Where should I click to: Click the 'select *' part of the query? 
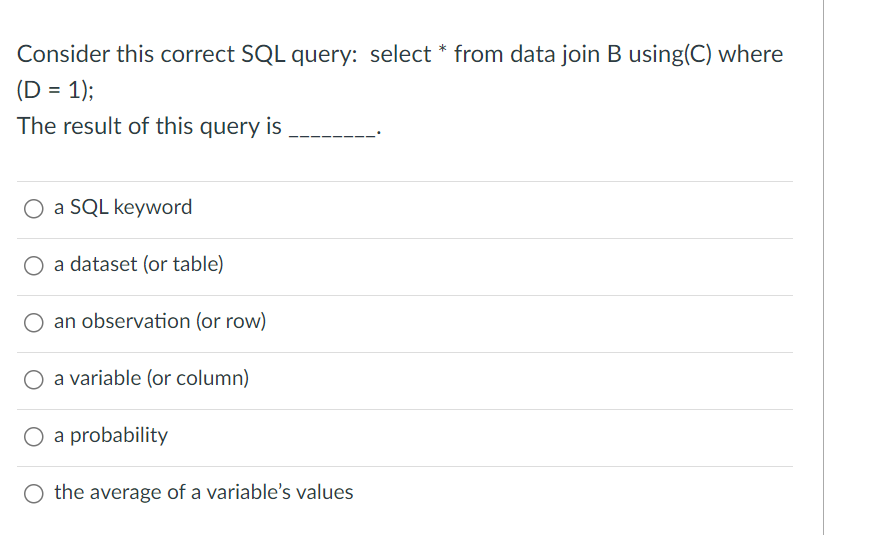pyautogui.click(x=408, y=54)
